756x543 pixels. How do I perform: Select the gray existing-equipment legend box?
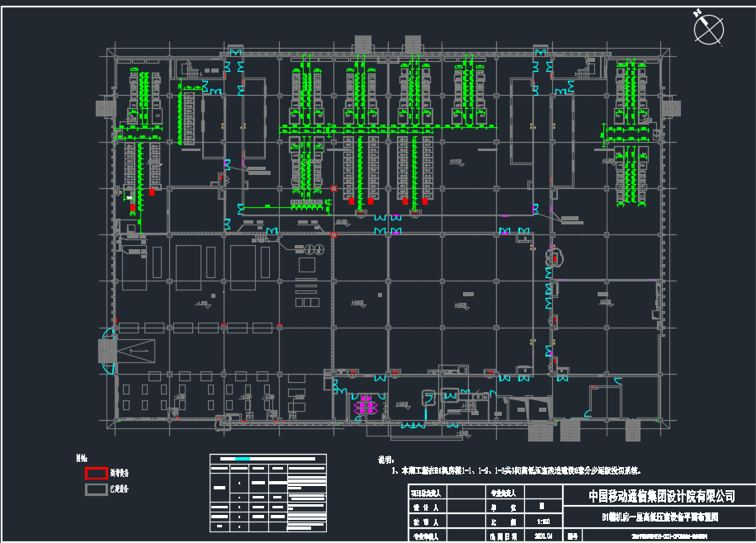(96, 489)
